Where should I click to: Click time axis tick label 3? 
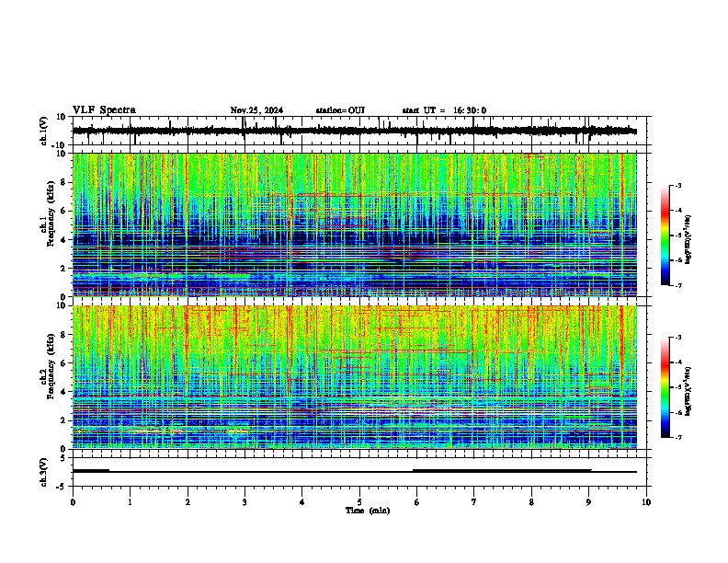tap(245, 502)
